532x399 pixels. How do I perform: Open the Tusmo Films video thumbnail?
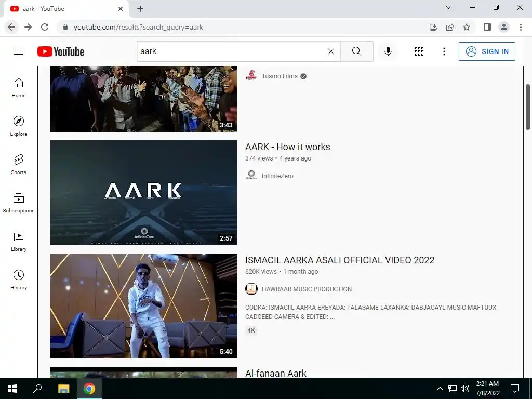tap(143, 99)
